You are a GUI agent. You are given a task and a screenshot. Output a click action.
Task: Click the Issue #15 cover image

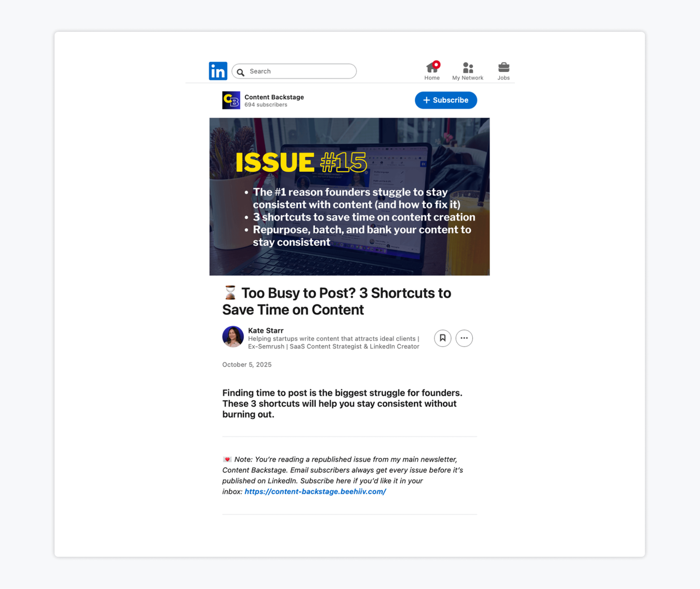[349, 196]
